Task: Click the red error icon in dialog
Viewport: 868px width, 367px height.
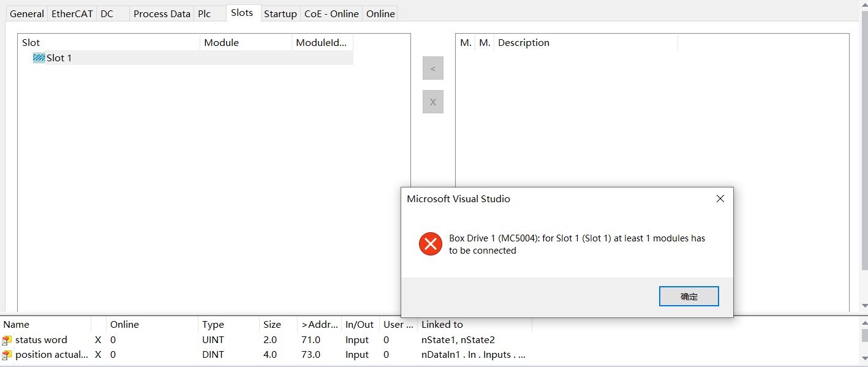Action: pos(431,244)
